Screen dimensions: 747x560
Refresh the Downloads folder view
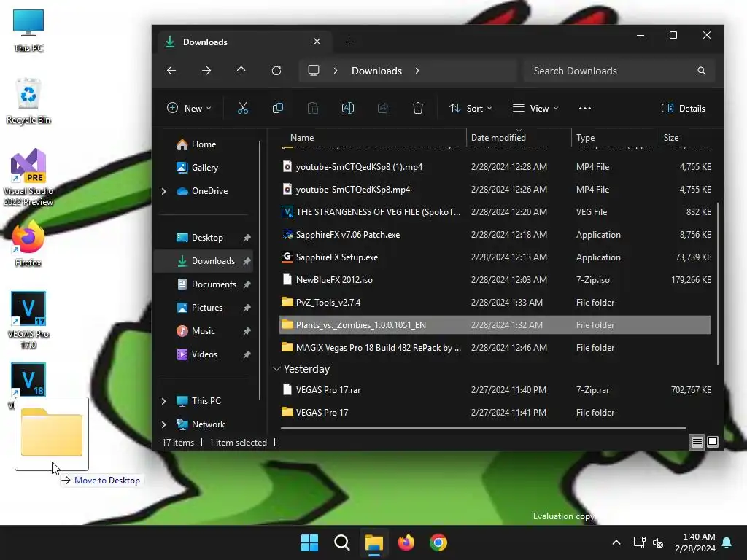[276, 71]
